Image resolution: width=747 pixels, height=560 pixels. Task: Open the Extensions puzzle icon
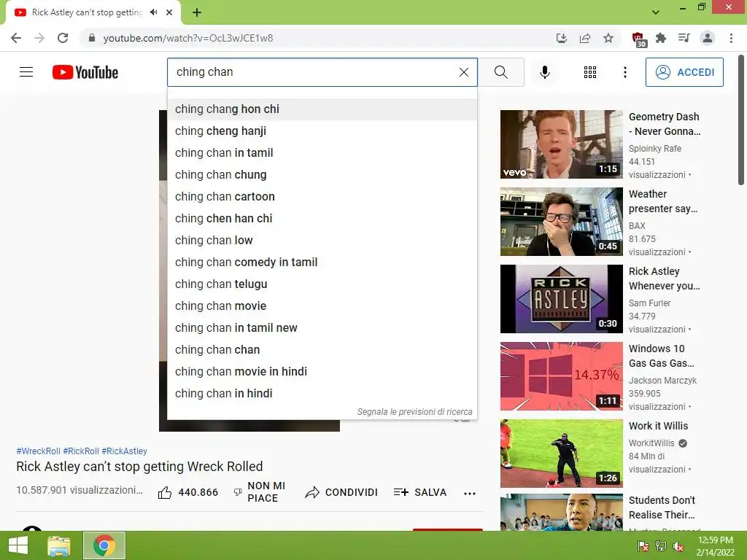(661, 38)
